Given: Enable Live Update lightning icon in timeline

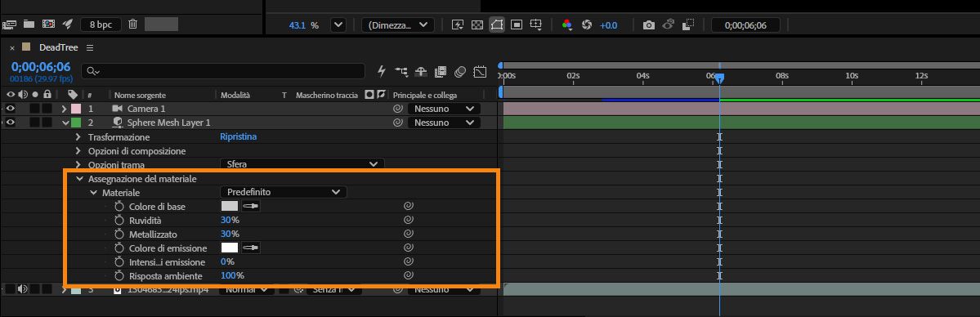Looking at the screenshot, I should click(x=382, y=72).
